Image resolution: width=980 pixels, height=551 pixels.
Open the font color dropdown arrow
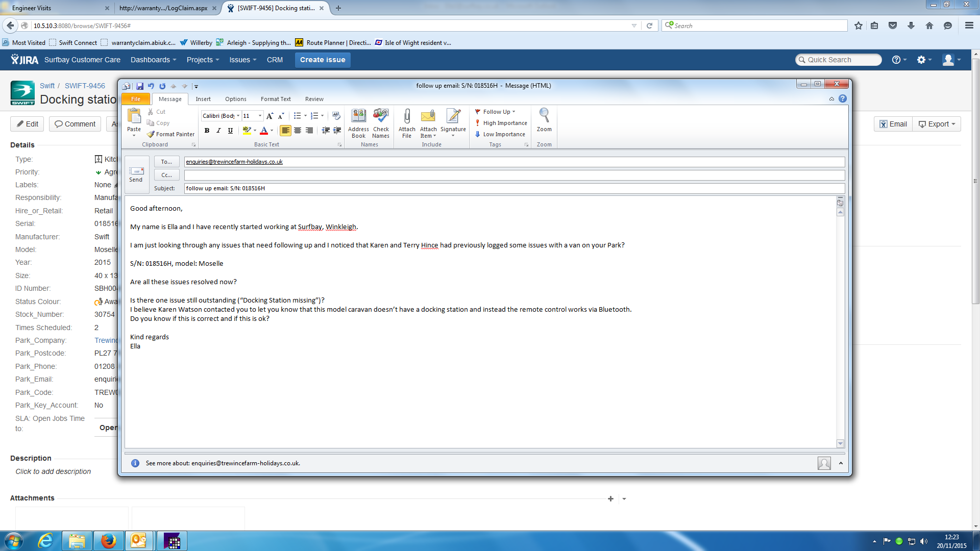[x=272, y=131]
